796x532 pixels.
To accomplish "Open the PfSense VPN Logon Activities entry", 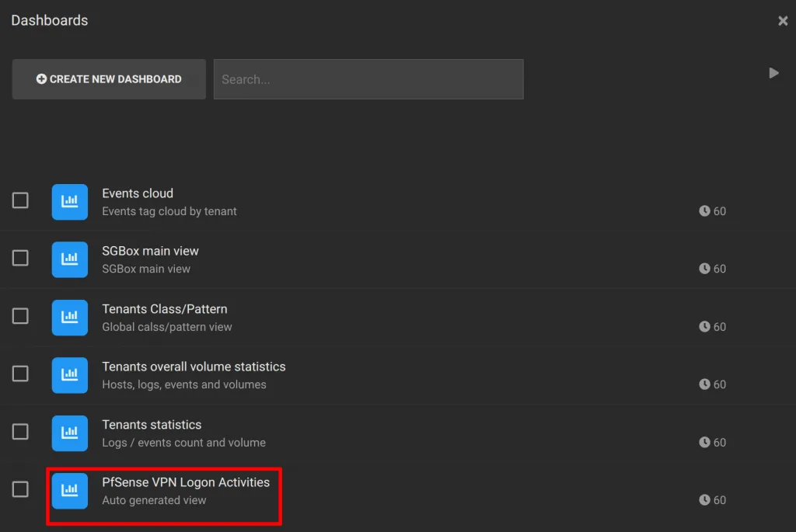I will [186, 482].
